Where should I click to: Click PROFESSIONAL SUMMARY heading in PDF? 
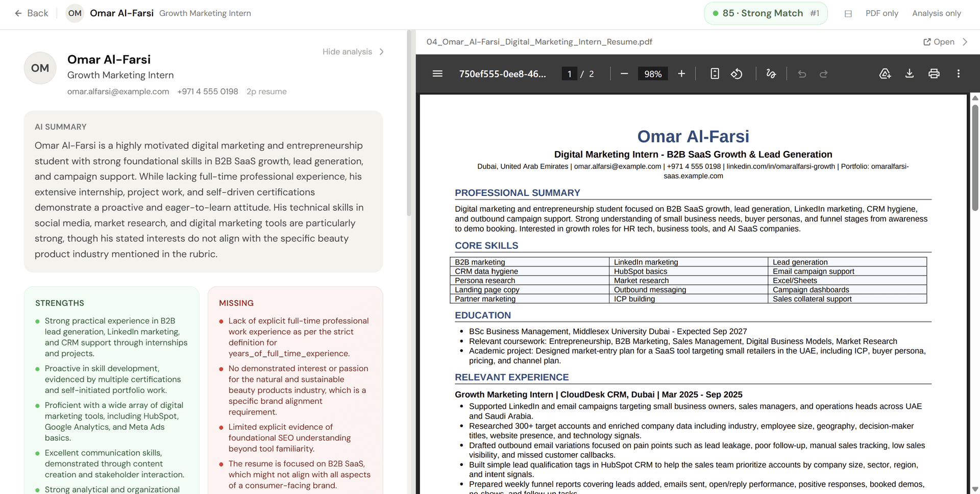click(518, 193)
